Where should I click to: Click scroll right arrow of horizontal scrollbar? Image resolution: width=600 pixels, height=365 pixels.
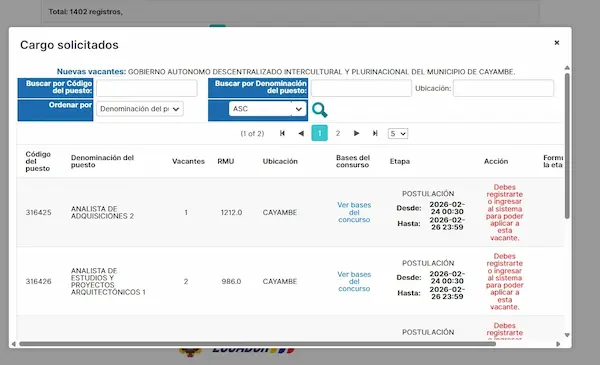click(x=558, y=344)
